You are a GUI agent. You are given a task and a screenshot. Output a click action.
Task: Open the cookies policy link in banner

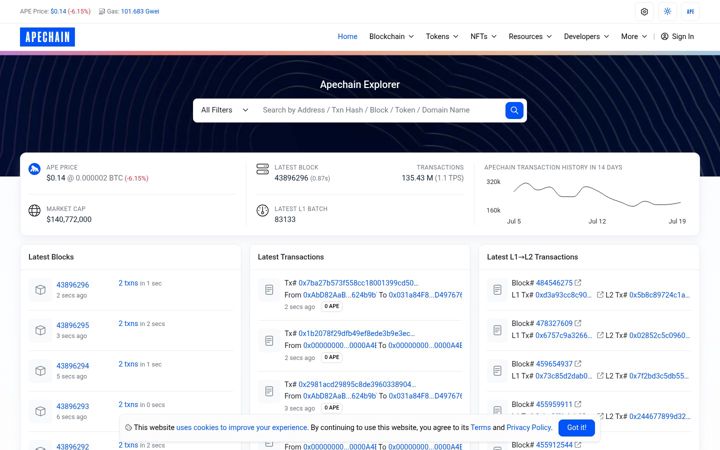242,428
